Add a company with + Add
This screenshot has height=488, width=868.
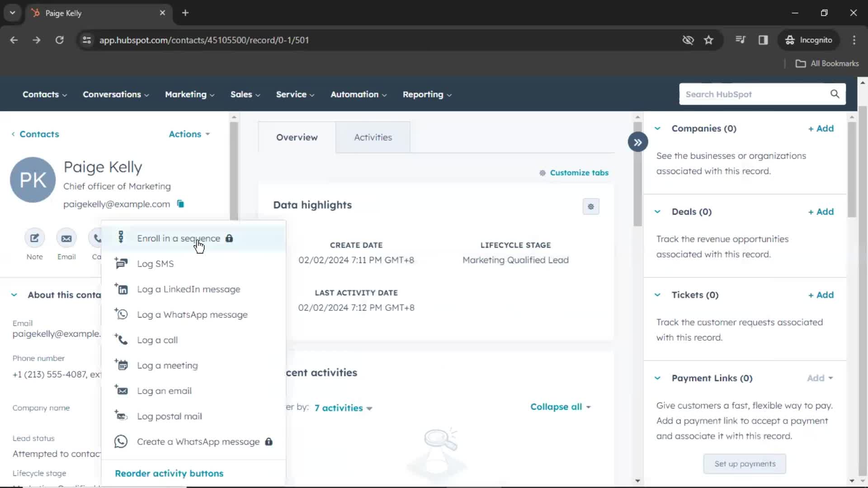(x=821, y=128)
